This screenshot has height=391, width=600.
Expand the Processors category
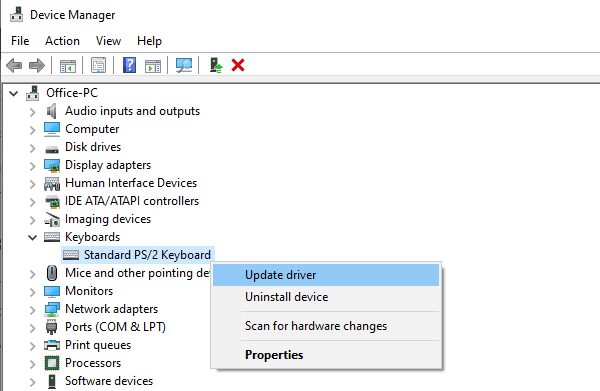click(33, 364)
